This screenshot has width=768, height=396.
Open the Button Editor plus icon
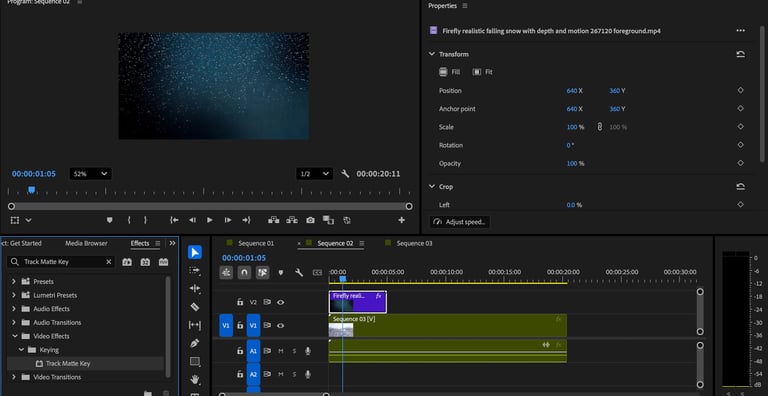(401, 221)
